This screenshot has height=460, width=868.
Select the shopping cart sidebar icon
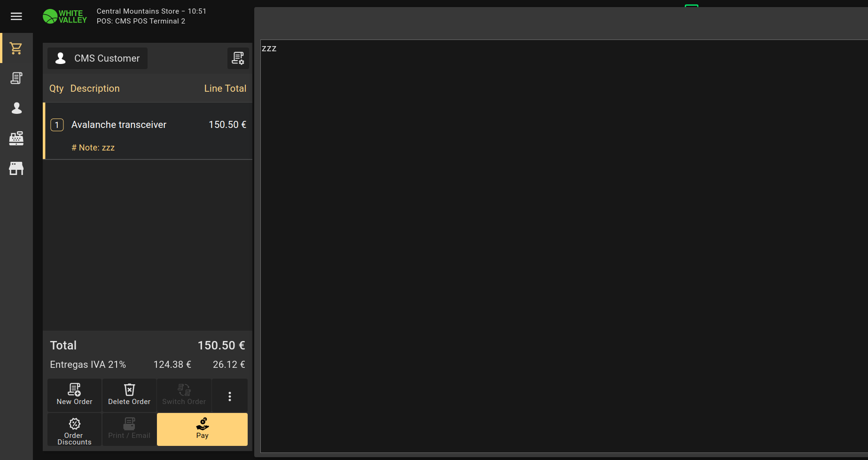tap(16, 48)
